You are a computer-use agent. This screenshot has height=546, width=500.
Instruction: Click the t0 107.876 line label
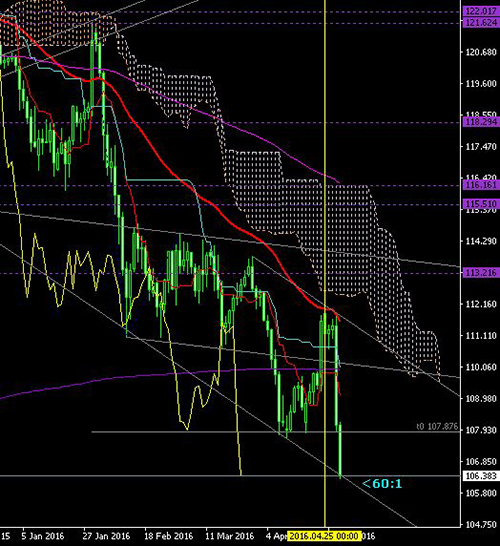[437, 427]
